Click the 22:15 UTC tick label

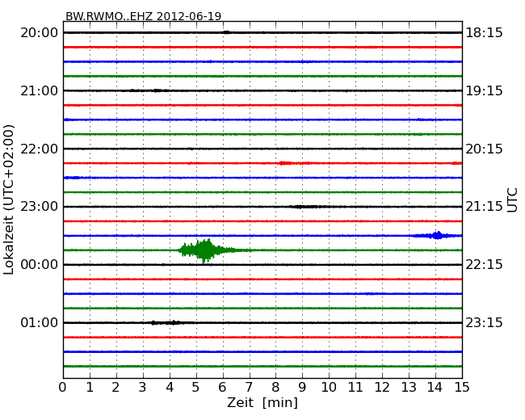(x=484, y=265)
